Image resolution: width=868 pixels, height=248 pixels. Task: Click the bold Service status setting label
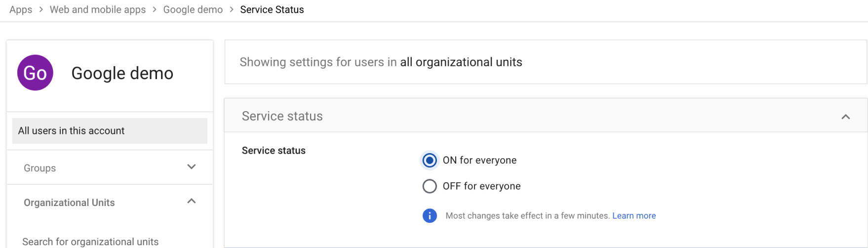[274, 151]
